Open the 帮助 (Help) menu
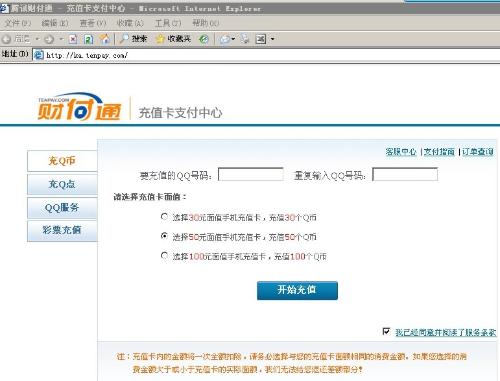Image resolution: width=500 pixels, height=381 pixels. [x=206, y=23]
